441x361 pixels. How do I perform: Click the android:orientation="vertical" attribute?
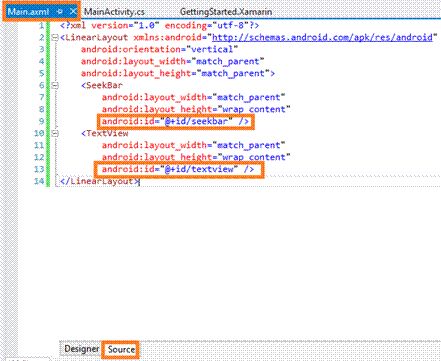point(159,49)
